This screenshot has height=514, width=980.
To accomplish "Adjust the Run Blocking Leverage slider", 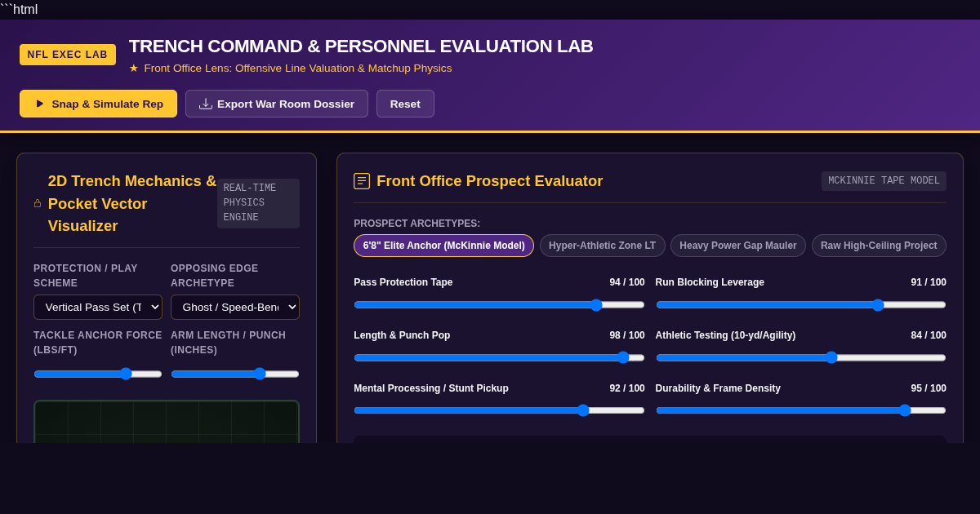I will (801, 305).
